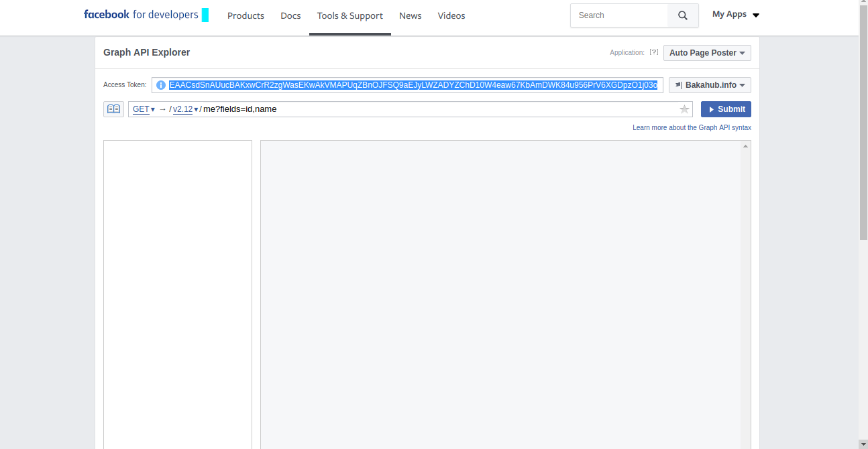
Task: Open Learn more about Graph API syntax
Action: click(x=692, y=127)
